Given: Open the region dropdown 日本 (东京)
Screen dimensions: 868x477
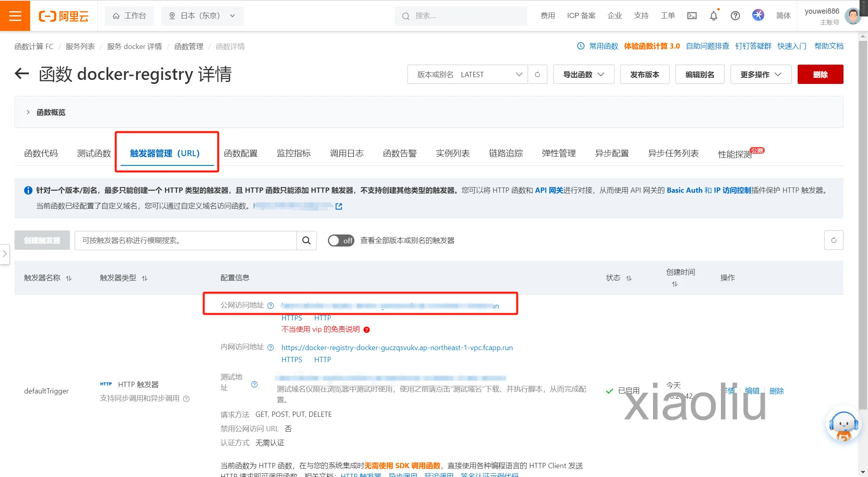Looking at the screenshot, I should click(203, 16).
